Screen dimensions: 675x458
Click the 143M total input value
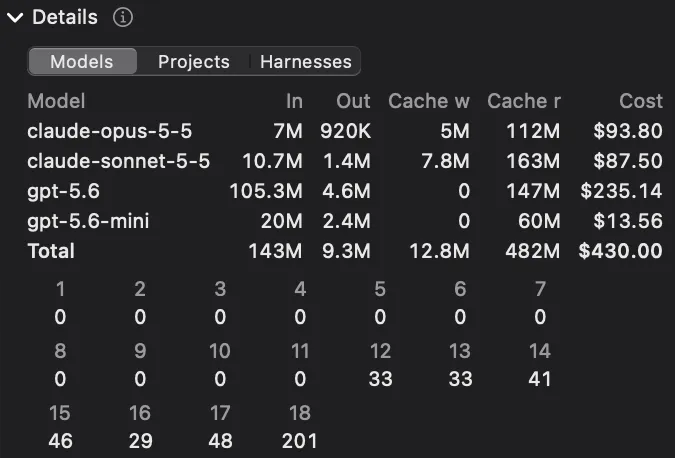coord(276,251)
